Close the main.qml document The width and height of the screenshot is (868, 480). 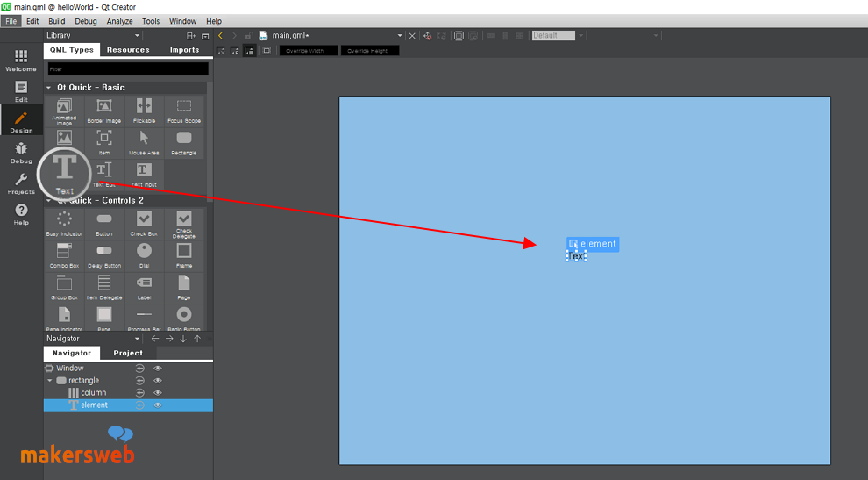click(x=412, y=35)
